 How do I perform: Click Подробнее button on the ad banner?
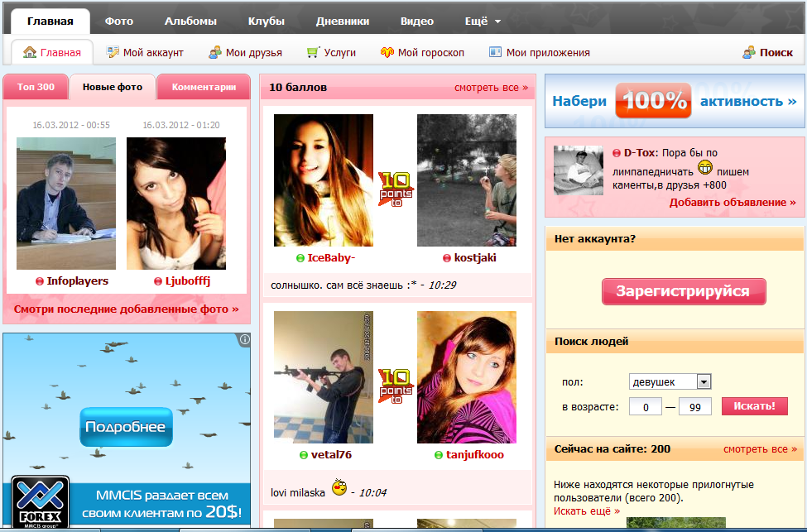[x=126, y=428]
